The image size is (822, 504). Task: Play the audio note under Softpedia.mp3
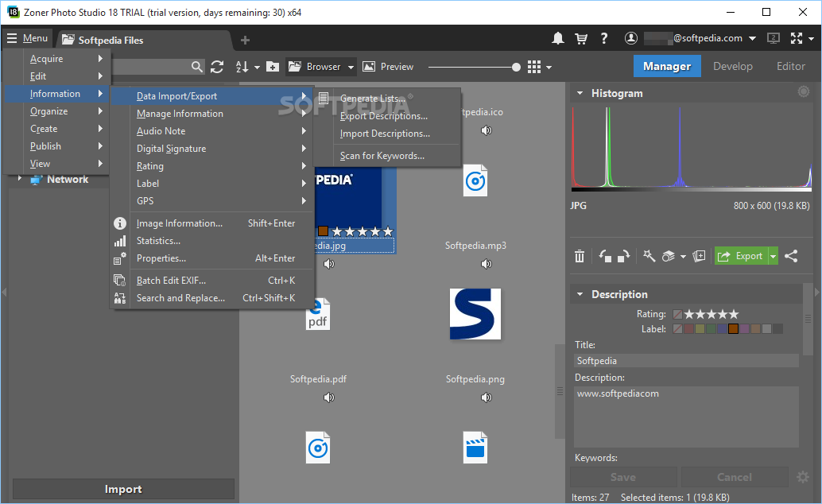click(487, 264)
